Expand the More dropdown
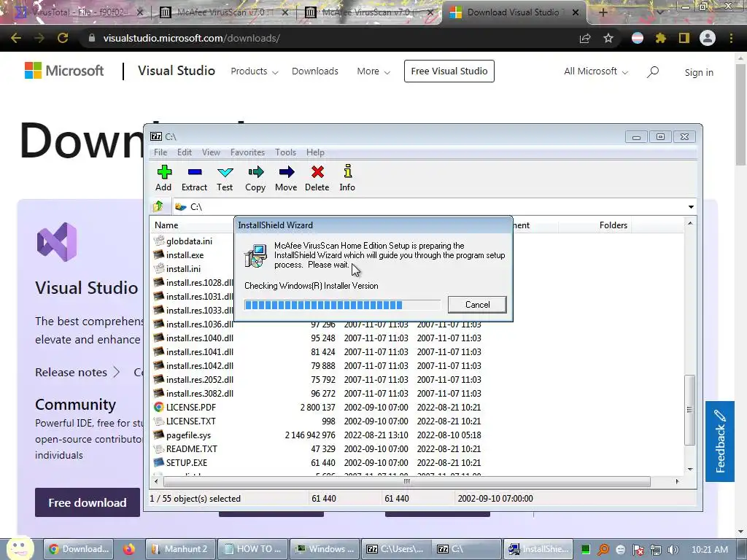 [x=373, y=71]
